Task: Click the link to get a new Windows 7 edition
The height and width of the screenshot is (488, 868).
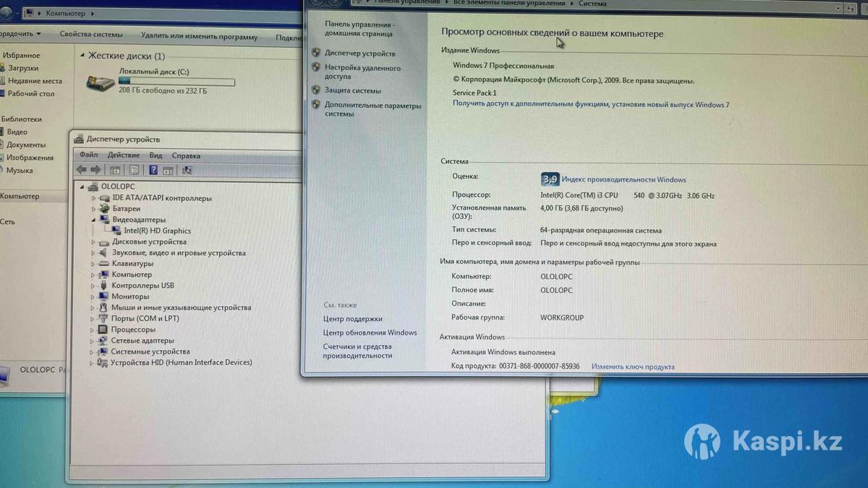Action: pos(591,104)
